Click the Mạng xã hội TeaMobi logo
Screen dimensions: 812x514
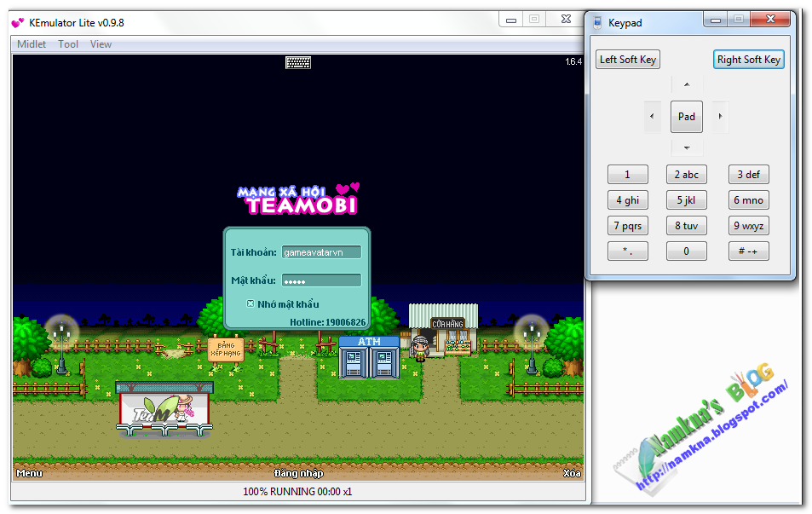[x=298, y=199]
